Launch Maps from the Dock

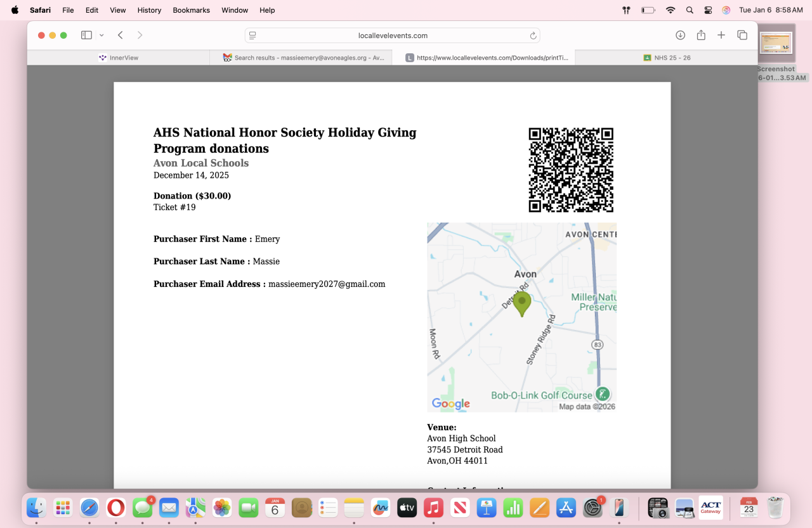tap(195, 508)
